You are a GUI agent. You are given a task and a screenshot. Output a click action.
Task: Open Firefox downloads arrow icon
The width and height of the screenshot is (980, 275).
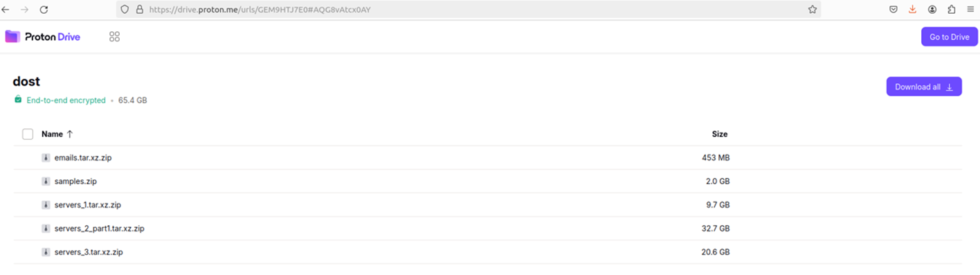click(912, 10)
